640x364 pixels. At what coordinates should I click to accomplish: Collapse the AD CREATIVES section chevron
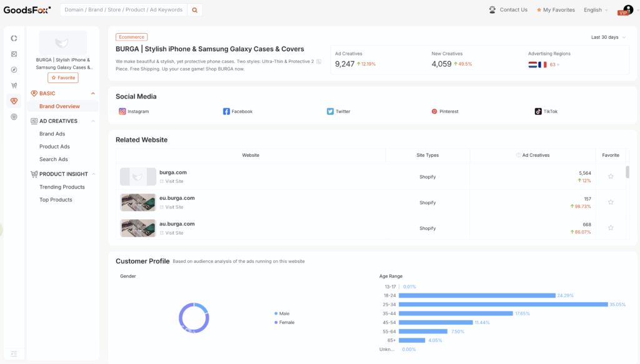pyautogui.click(x=93, y=121)
